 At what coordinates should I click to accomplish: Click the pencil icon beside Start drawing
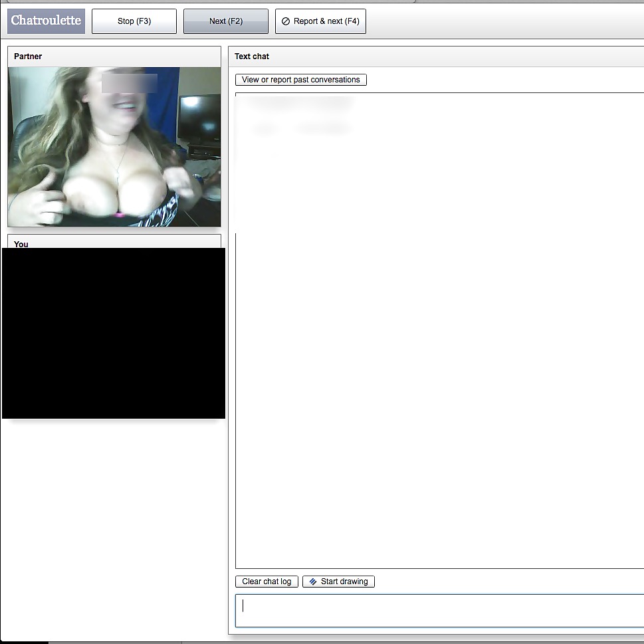[313, 582]
